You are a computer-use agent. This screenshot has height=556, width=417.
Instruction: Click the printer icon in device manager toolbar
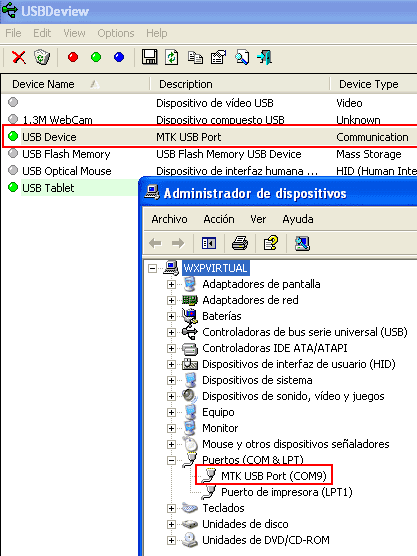click(240, 243)
